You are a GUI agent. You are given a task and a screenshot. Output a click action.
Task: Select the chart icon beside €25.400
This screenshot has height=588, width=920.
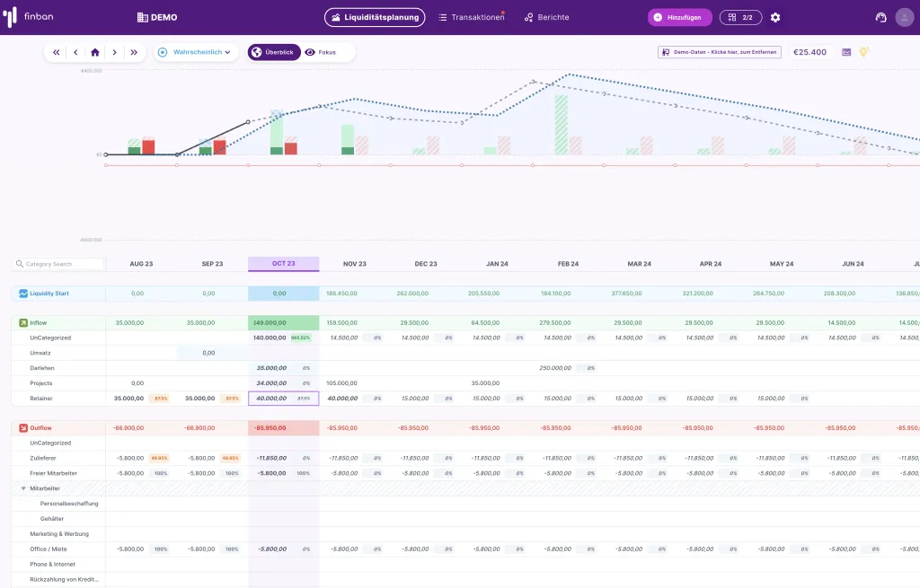845,52
